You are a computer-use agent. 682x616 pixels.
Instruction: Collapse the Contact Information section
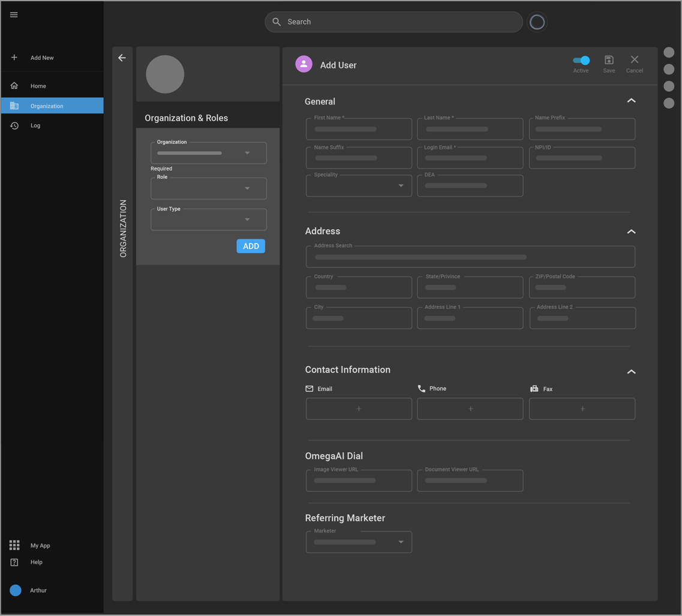click(631, 372)
